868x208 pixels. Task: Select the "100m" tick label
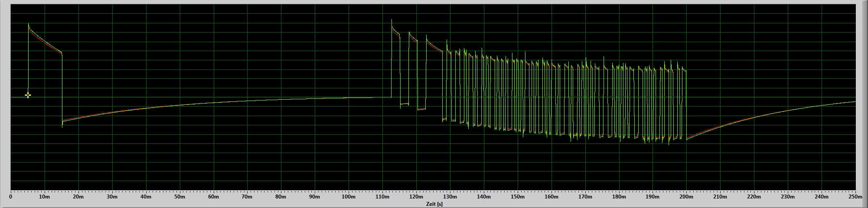(349, 197)
